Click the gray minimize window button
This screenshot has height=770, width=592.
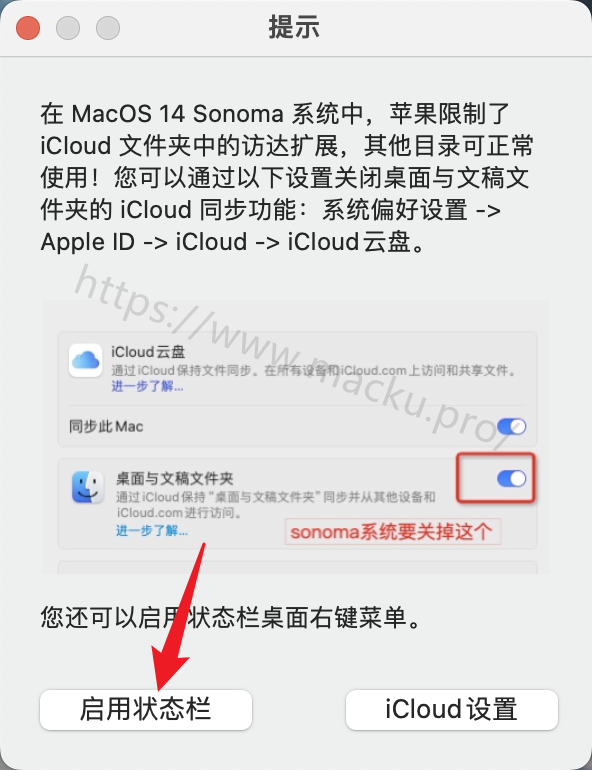pos(68,28)
